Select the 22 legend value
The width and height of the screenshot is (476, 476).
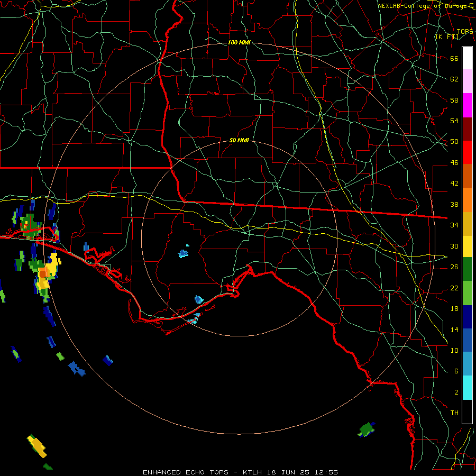[454, 288]
